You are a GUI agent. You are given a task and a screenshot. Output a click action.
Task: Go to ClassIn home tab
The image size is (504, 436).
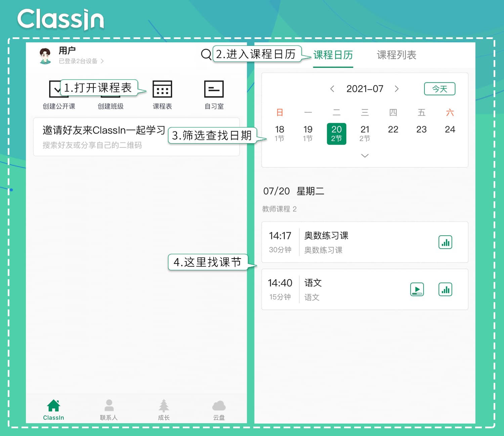pos(53,410)
